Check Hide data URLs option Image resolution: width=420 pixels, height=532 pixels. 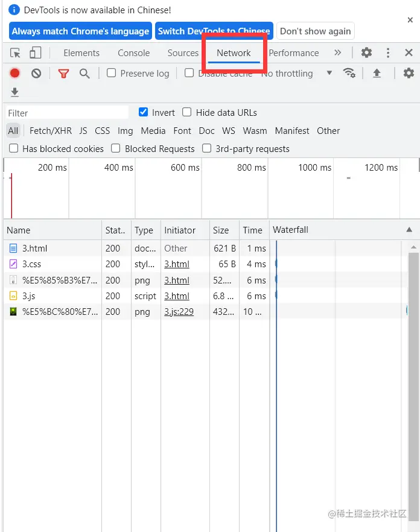[x=186, y=112]
